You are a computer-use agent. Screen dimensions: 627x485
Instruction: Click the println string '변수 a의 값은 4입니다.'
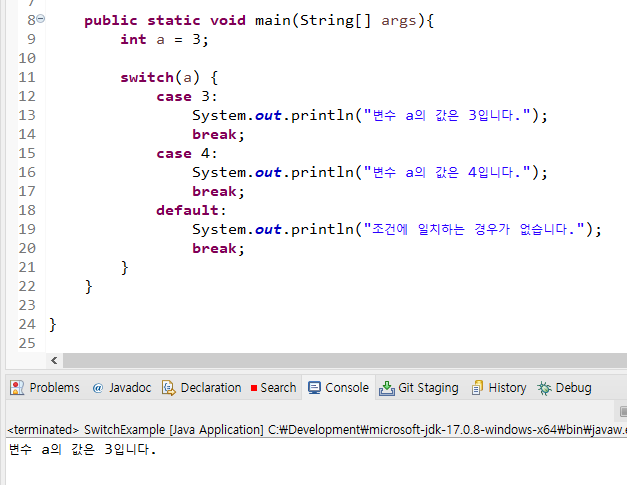coord(447,172)
